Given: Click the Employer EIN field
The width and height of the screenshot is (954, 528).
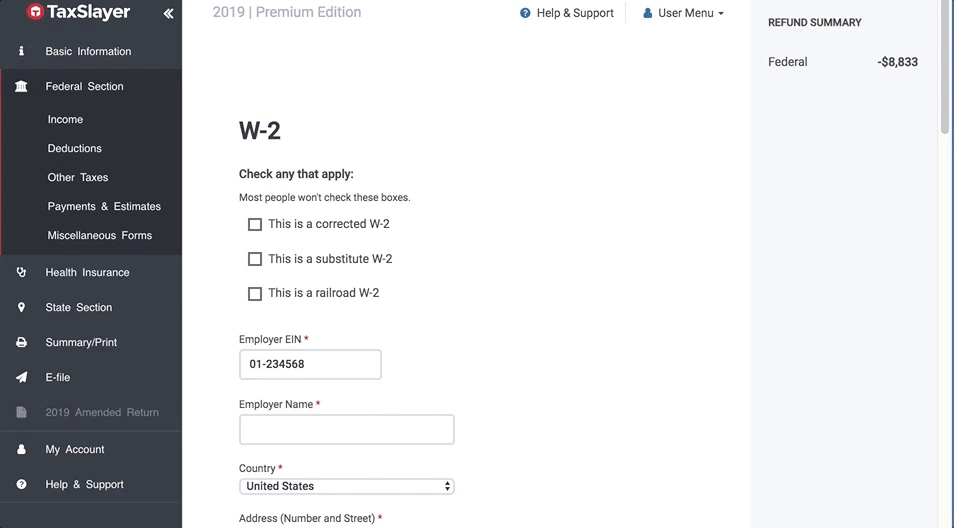Looking at the screenshot, I should pos(310,364).
